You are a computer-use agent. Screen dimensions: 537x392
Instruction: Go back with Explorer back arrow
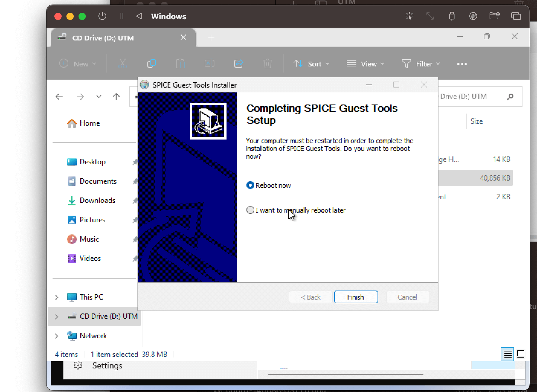(x=59, y=97)
